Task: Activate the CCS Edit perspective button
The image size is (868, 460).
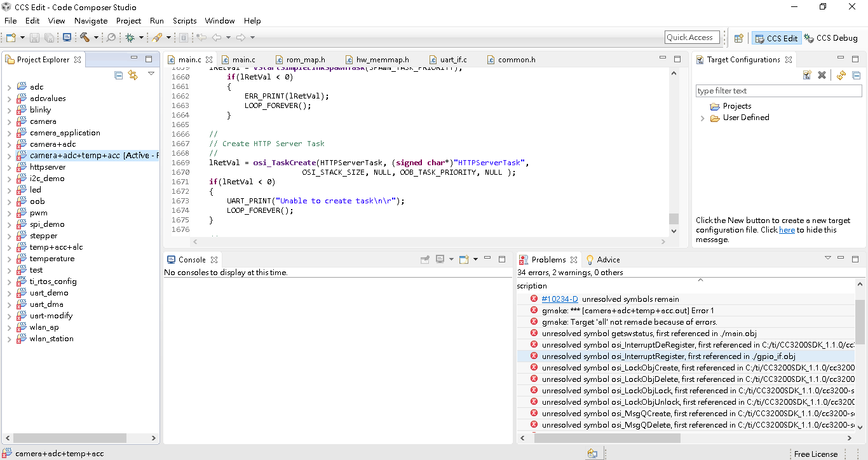Action: 776,38
